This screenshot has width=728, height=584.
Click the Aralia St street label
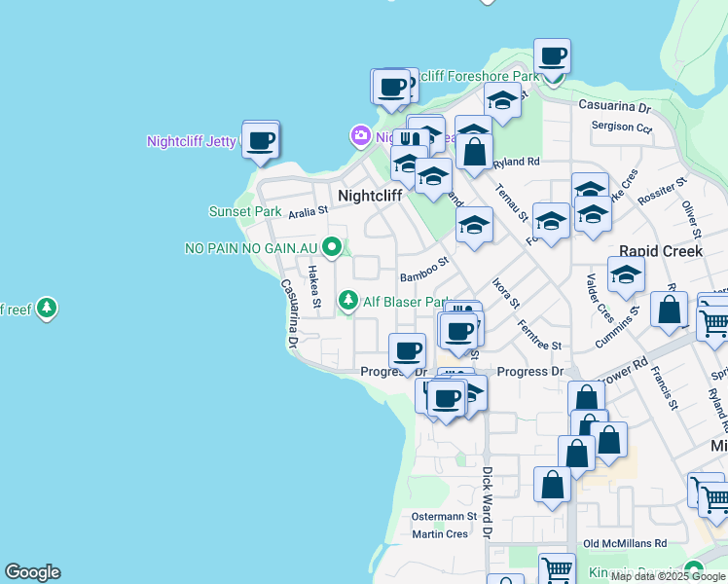[309, 212]
